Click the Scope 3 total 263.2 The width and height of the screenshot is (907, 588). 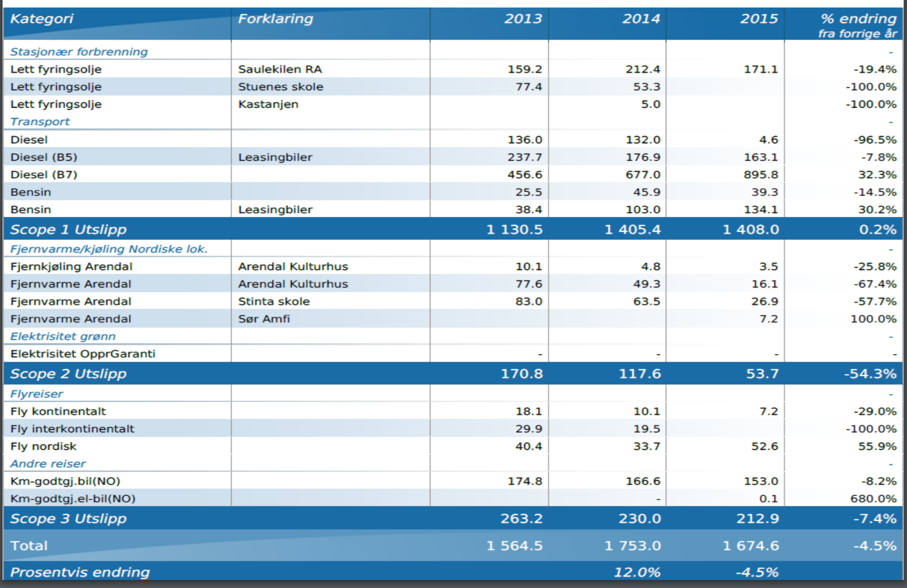coord(522,519)
